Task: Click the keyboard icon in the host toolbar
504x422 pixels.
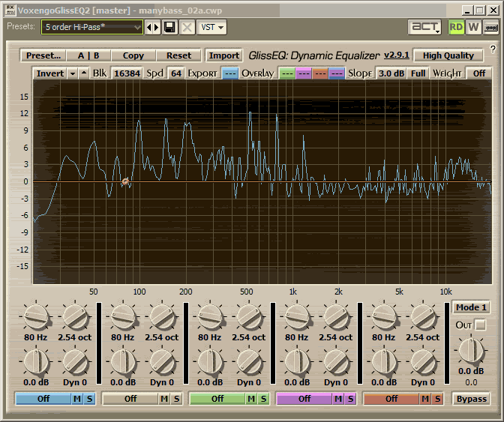Action: pos(491,28)
